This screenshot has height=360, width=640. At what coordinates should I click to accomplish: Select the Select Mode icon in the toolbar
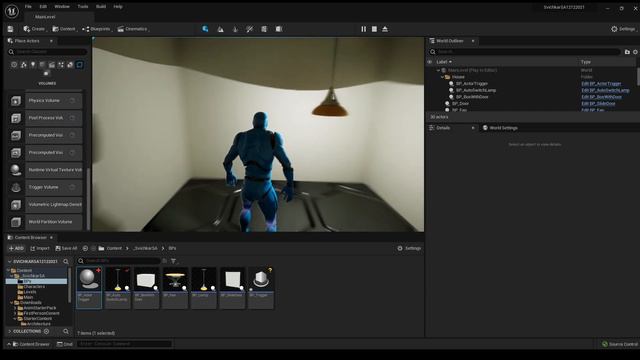pyautogui.click(x=205, y=29)
